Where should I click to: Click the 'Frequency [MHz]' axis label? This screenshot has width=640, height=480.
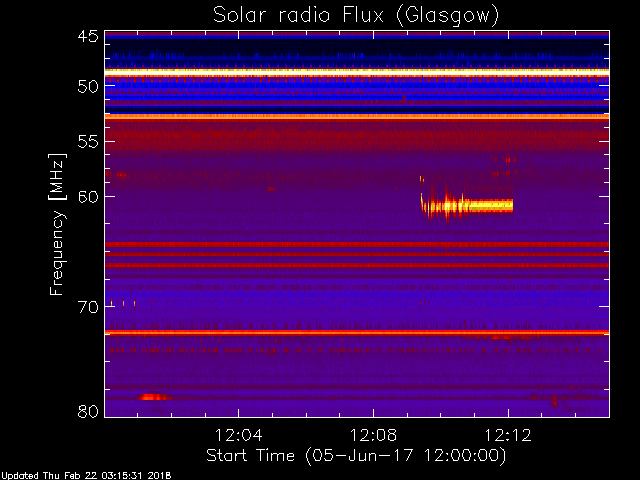pyautogui.click(x=57, y=224)
